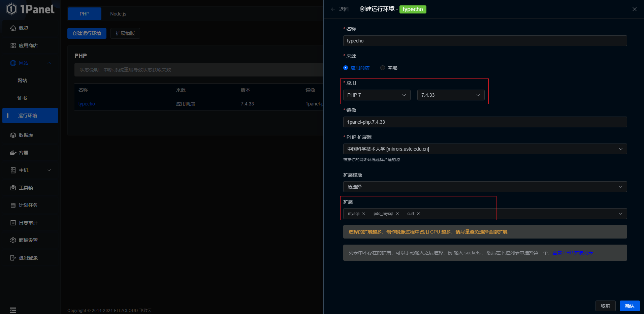This screenshot has height=314, width=644.
Task: Collapse sidebar with the hamburger icon
Action: click(13, 310)
